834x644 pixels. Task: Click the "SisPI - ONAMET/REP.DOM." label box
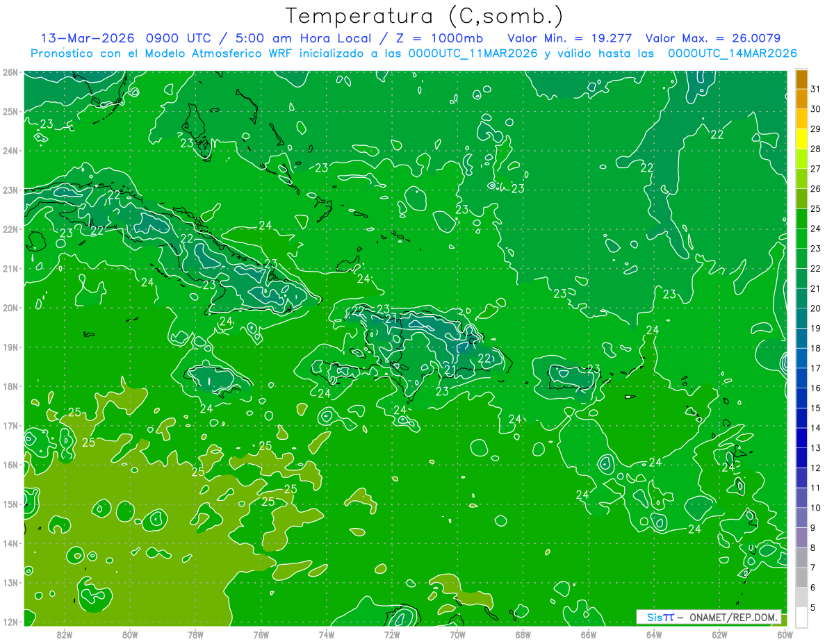pos(709,617)
